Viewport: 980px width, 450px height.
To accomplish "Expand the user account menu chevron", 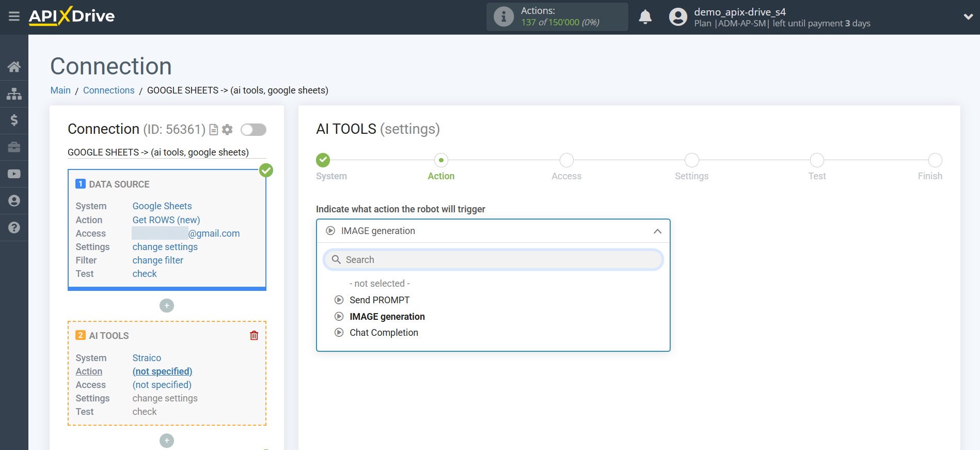I will coord(968,17).
